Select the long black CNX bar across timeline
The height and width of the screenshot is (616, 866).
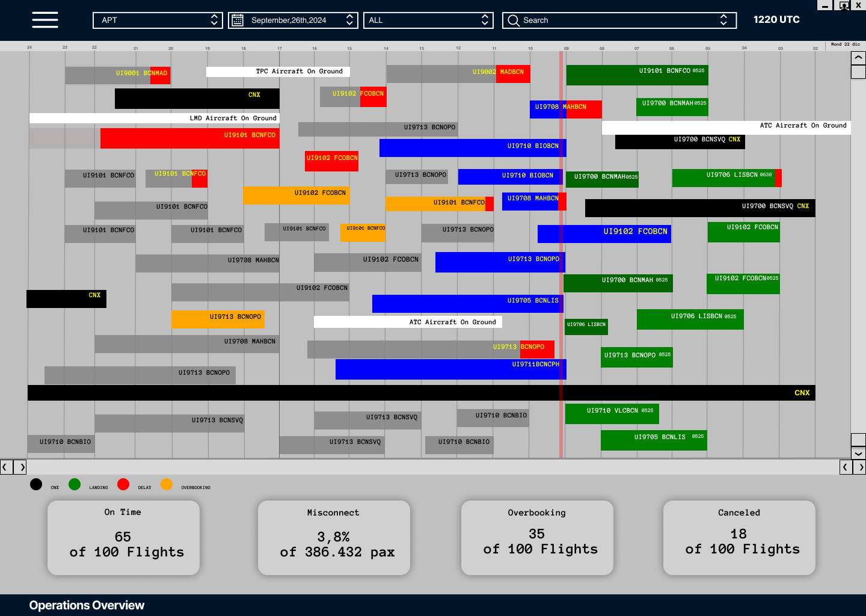pos(421,393)
